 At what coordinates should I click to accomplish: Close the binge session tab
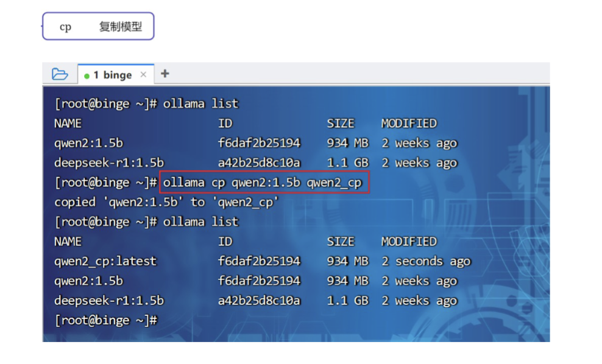click(143, 74)
